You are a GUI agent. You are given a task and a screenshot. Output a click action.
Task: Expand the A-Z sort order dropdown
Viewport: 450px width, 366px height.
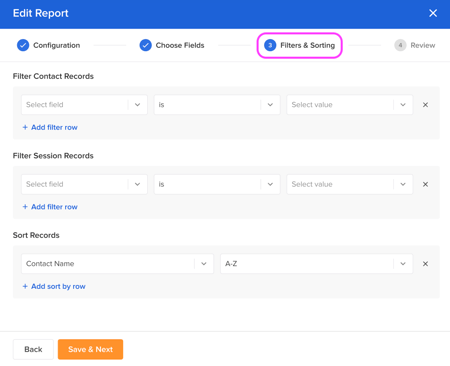tap(316, 264)
